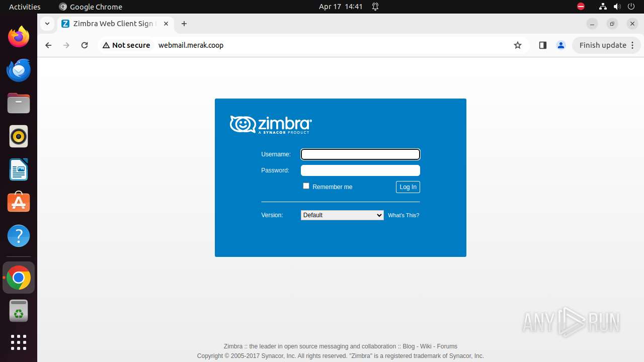
Task: Go back with browser back arrow
Action: pos(48,45)
